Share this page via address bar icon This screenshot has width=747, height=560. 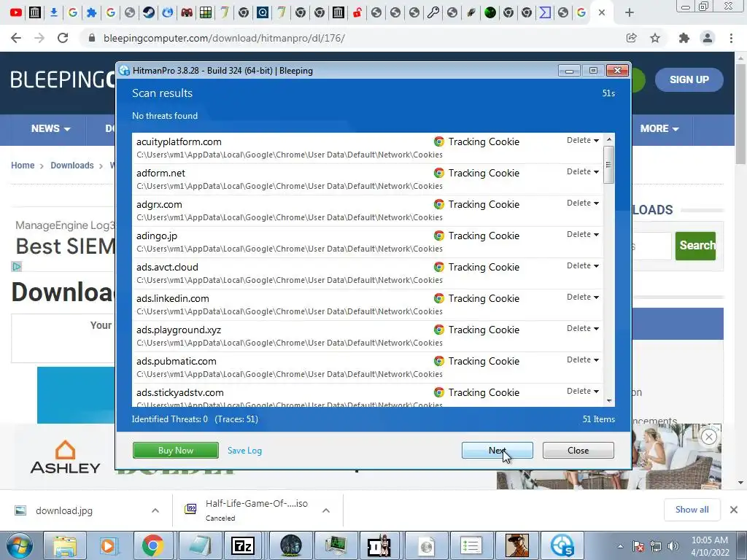[632, 38]
